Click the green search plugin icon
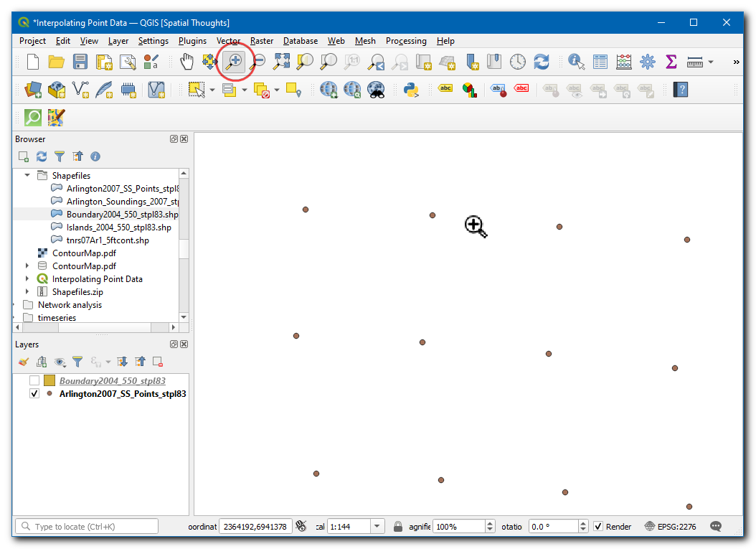Image resolution: width=756 pixels, height=549 pixels. (33, 117)
